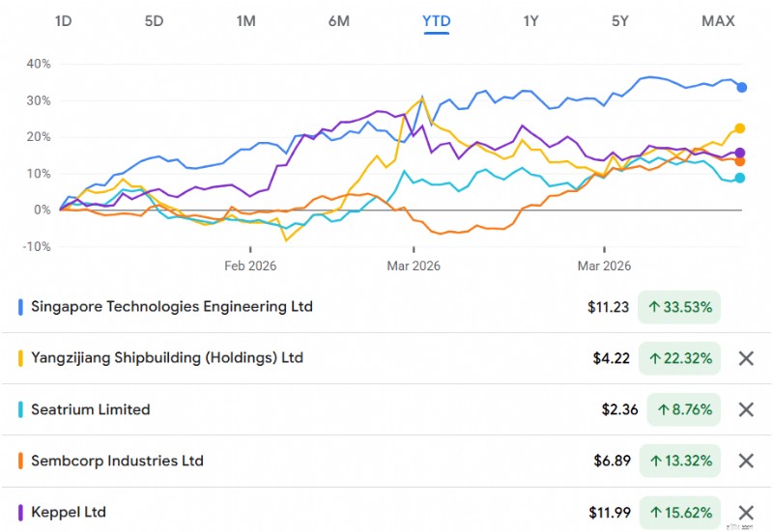
Task: Click the teal endpoint dot on chart
Action: [x=739, y=178]
